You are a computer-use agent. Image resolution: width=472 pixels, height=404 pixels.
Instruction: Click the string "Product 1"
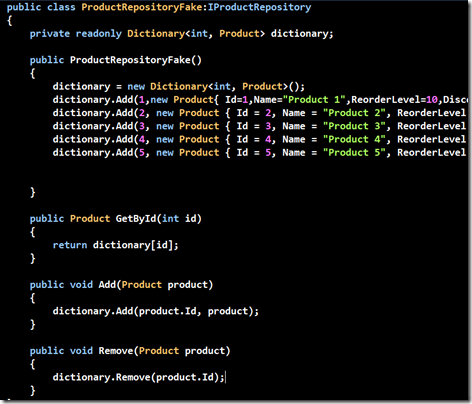(314, 100)
